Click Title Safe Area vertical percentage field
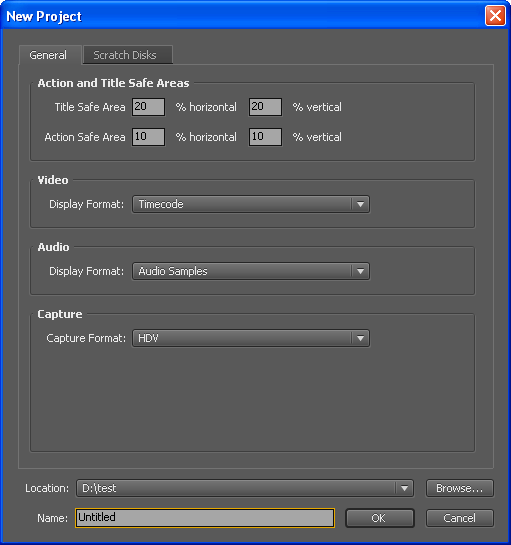 point(265,107)
